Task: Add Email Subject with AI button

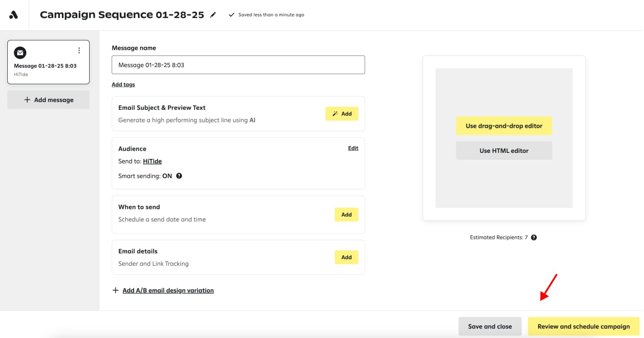Action: coord(342,114)
